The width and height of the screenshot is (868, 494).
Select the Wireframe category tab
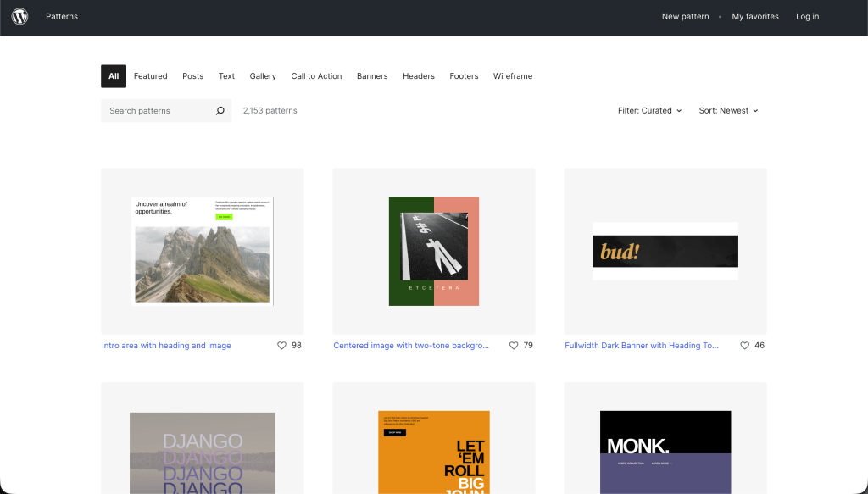click(513, 76)
